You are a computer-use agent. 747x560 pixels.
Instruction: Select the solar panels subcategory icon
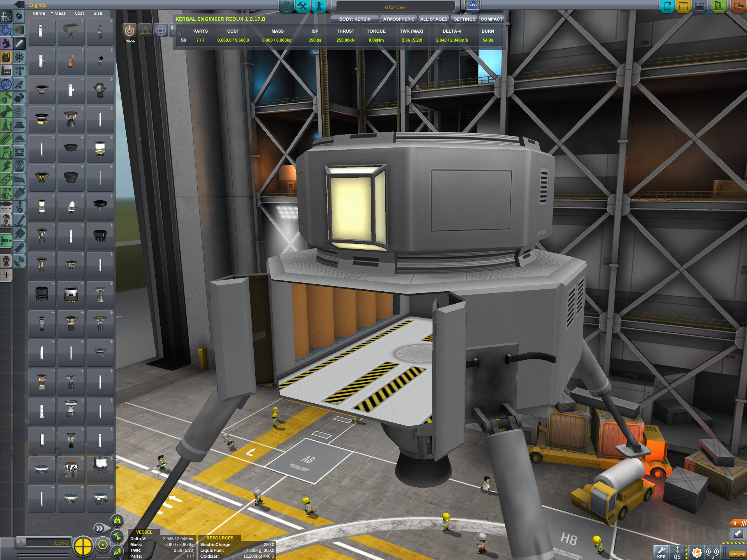click(19, 234)
